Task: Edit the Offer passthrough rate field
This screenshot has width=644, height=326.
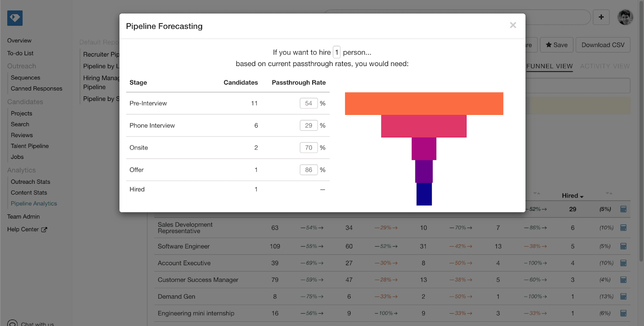Action: click(309, 170)
